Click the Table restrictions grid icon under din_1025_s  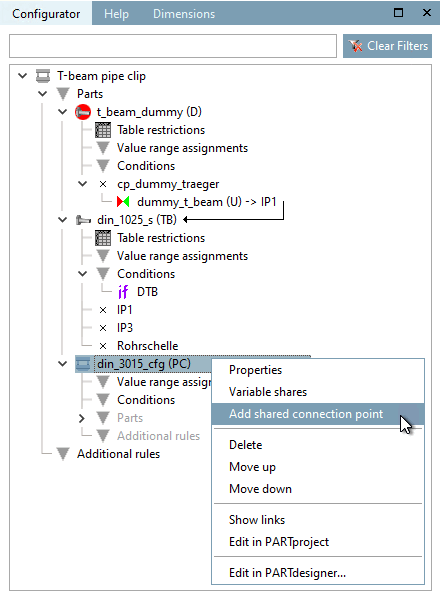point(103,238)
